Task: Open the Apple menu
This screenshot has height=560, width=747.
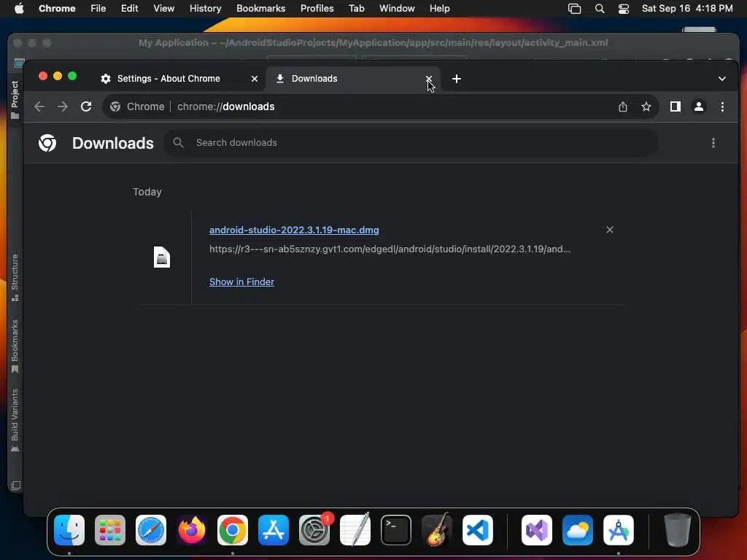Action: click(x=19, y=9)
